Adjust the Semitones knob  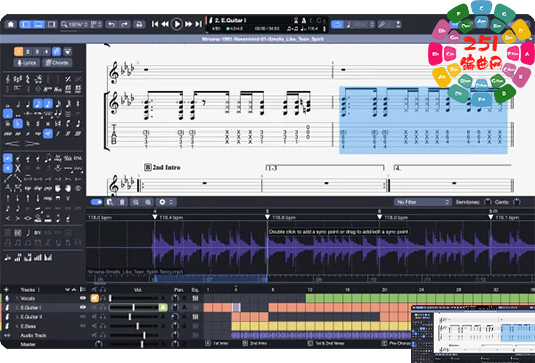[x=488, y=202]
